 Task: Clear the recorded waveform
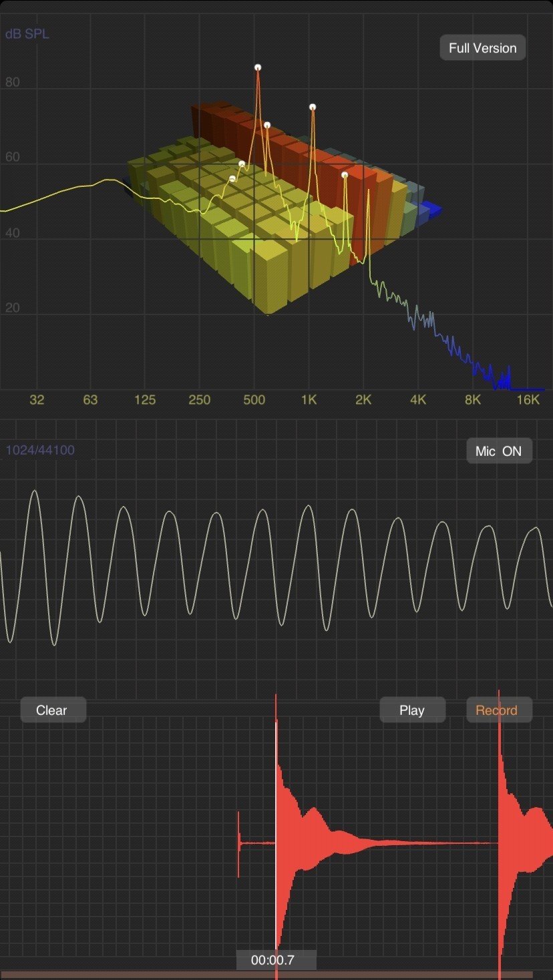(53, 710)
